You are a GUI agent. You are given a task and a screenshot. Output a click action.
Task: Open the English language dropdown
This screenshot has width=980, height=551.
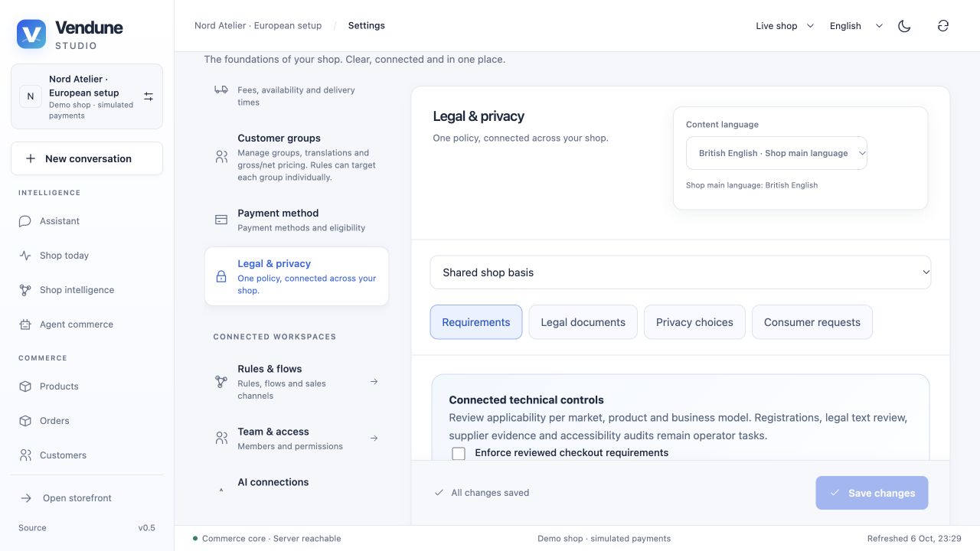pyautogui.click(x=856, y=26)
